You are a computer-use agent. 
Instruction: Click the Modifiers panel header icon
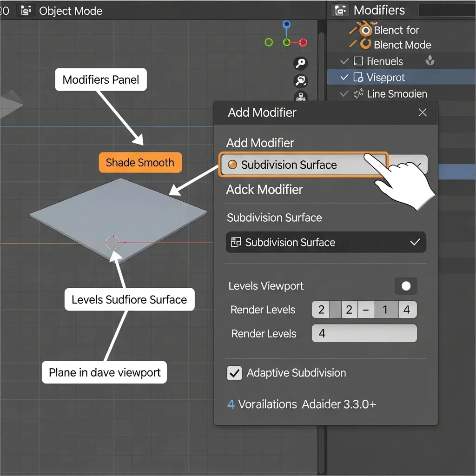tap(340, 11)
